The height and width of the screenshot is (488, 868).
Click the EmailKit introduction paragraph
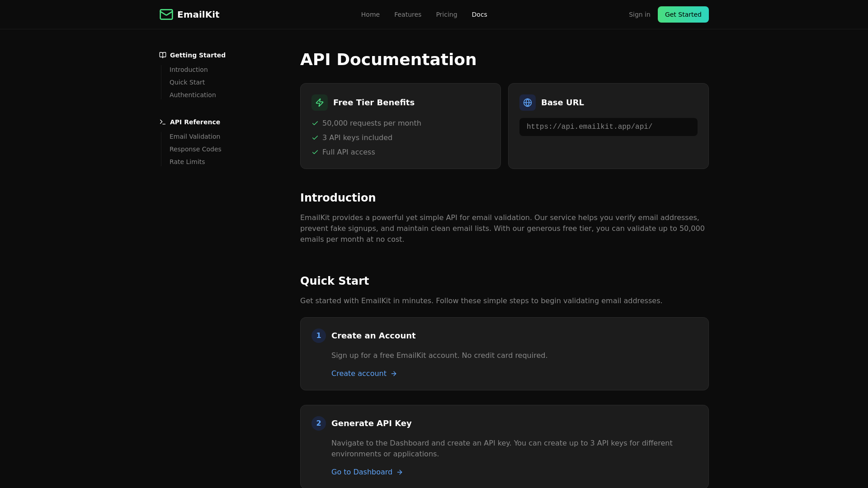[502, 229]
